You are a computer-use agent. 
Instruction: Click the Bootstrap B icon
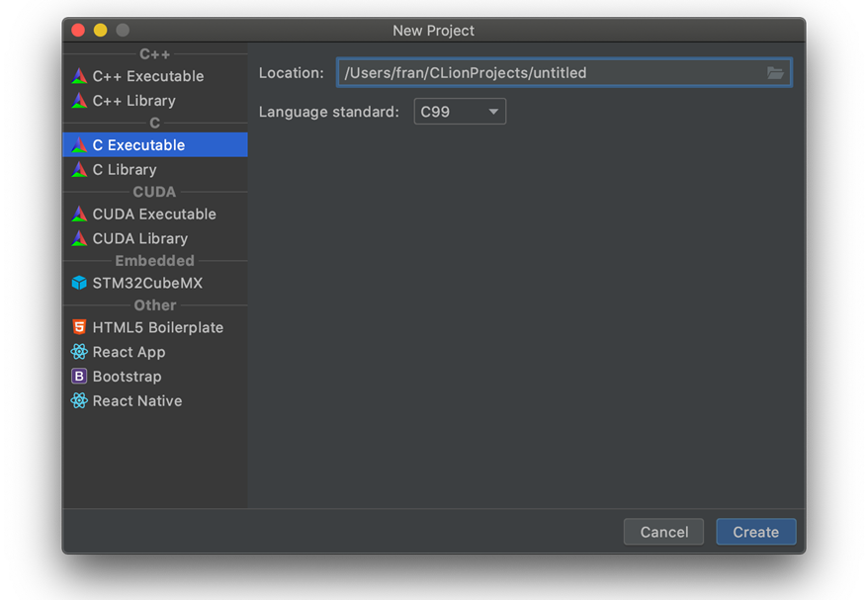(79, 377)
